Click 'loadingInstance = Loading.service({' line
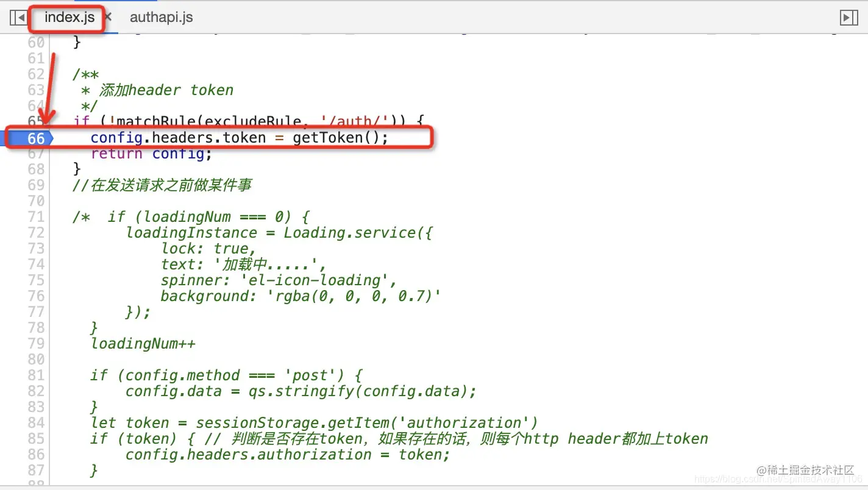The height and width of the screenshot is (490, 868). (x=279, y=233)
